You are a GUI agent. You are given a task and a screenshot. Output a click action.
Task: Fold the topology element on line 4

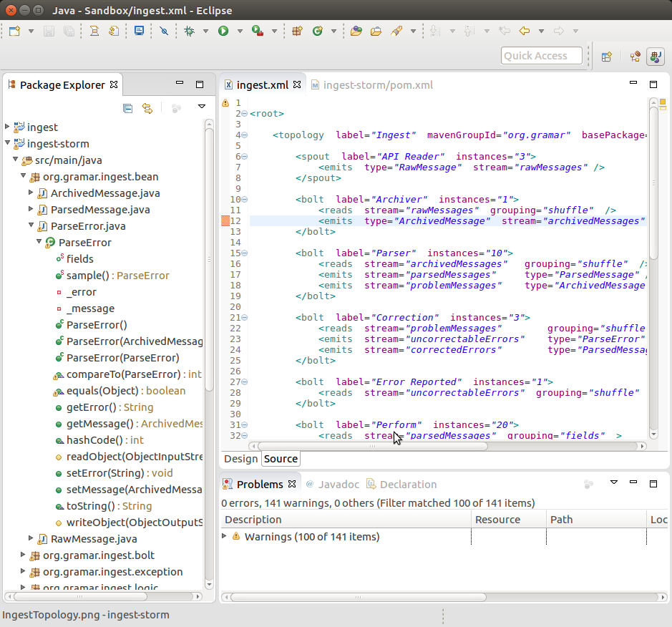[245, 135]
